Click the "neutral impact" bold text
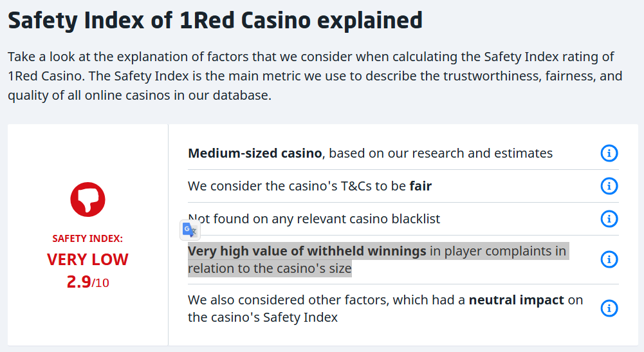Viewport: 644px width, 352px height. click(516, 300)
